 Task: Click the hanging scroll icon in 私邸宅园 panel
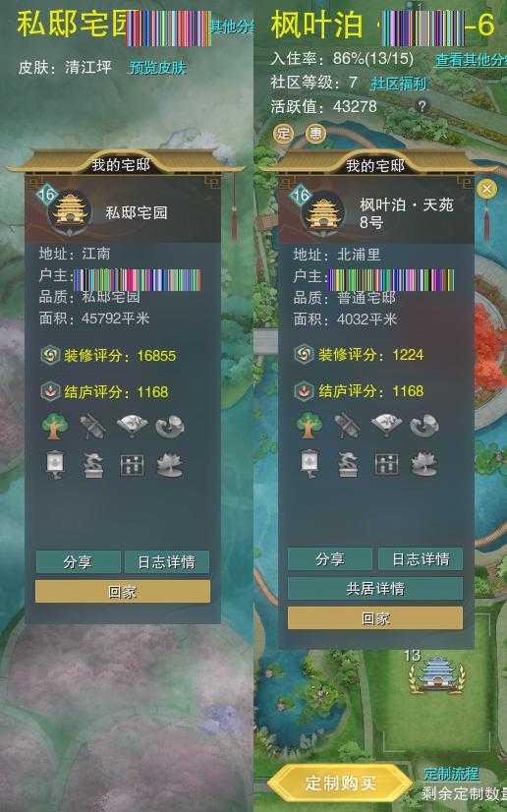coord(55,464)
